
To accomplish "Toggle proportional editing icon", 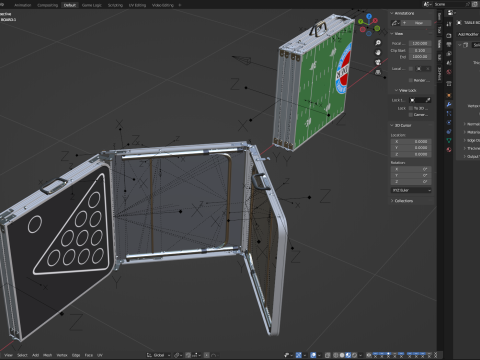I will pos(207,355).
